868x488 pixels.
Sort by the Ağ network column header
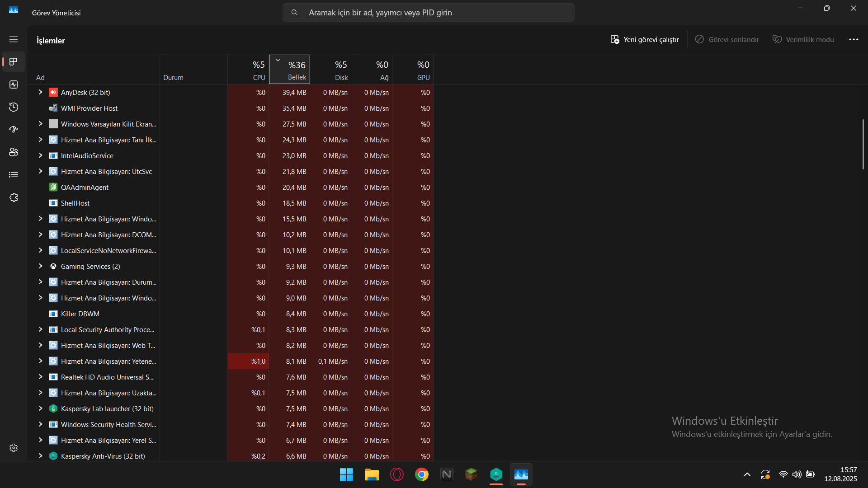(372, 70)
